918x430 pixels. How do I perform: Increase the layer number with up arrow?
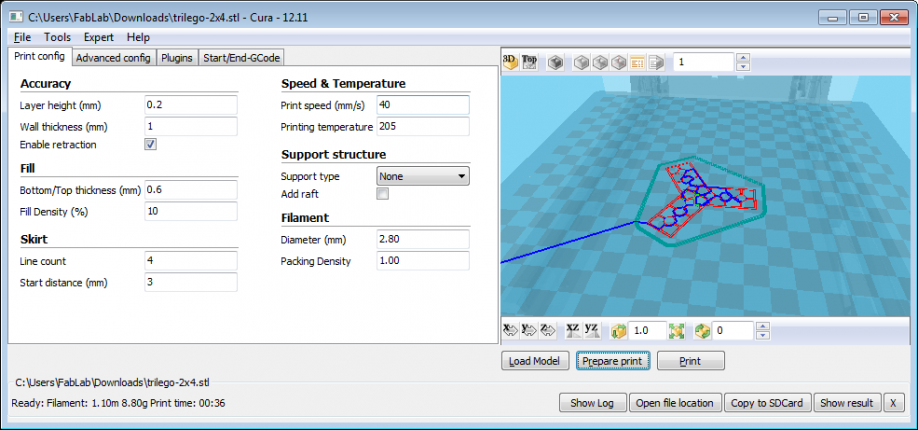click(x=743, y=57)
